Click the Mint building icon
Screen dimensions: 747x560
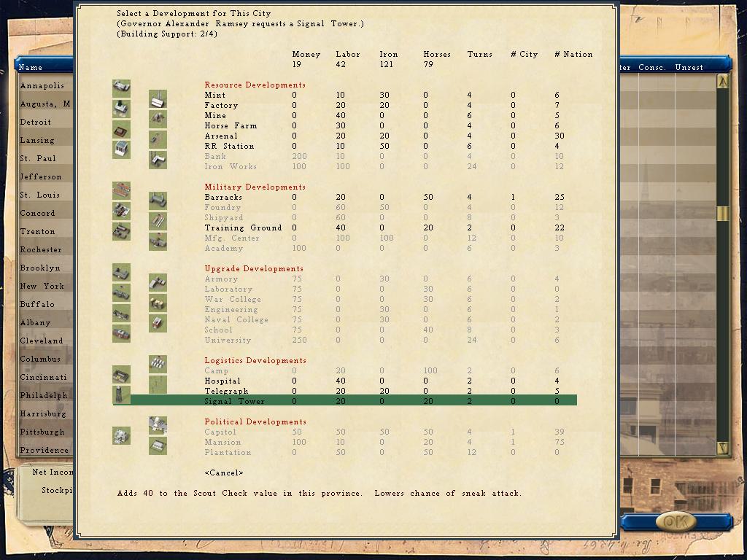tap(122, 88)
